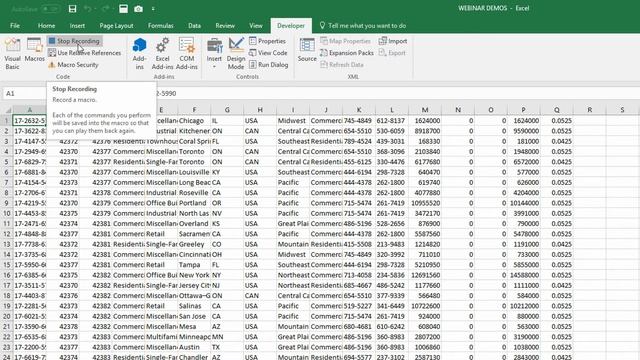
Task: Open COM Add-ins dialog
Action: click(x=187, y=54)
